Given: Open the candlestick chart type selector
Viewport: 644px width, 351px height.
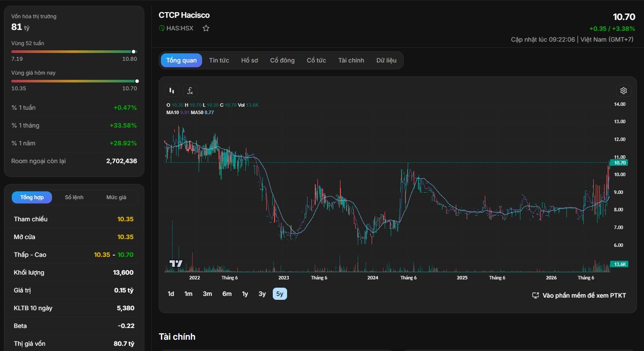Looking at the screenshot, I should point(172,91).
